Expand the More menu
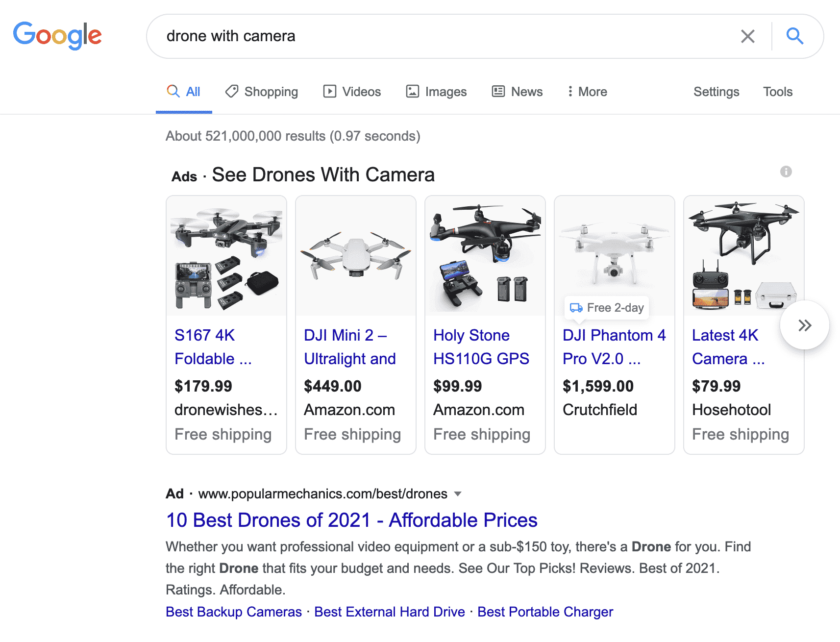This screenshot has width=840, height=642. click(587, 92)
